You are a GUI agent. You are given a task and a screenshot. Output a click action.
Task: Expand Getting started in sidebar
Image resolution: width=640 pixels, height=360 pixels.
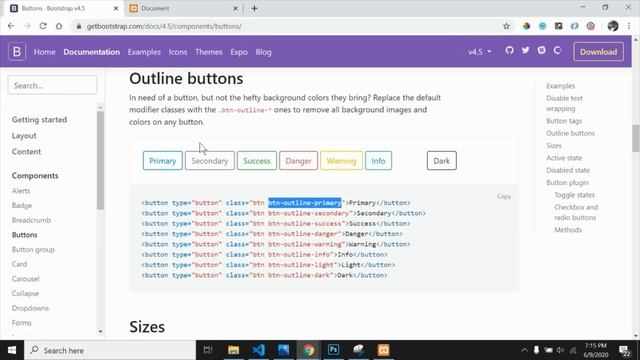[39, 120]
